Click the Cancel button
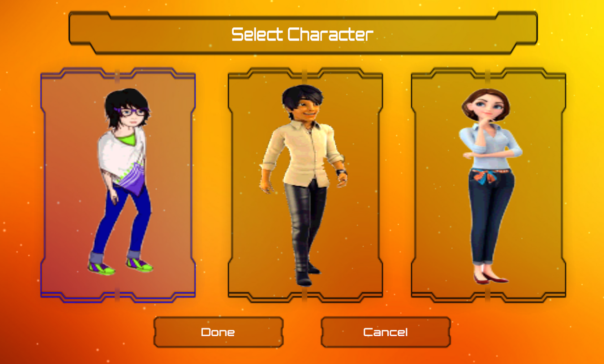Viewport: 604px width, 364px height. click(385, 332)
